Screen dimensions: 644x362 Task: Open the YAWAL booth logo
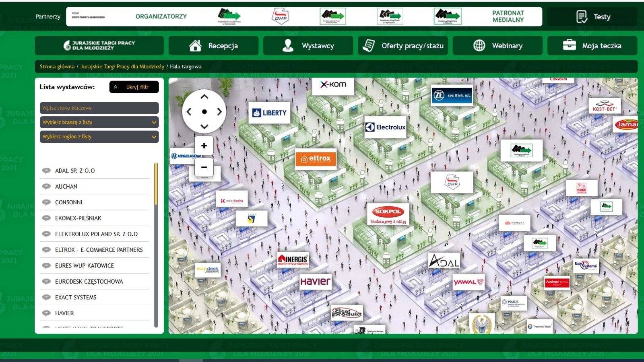[469, 282]
